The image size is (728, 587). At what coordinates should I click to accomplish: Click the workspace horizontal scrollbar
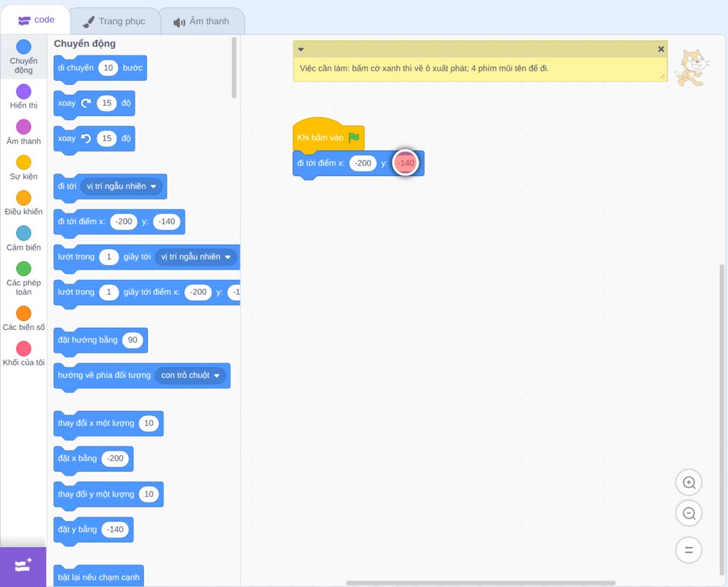(481, 583)
